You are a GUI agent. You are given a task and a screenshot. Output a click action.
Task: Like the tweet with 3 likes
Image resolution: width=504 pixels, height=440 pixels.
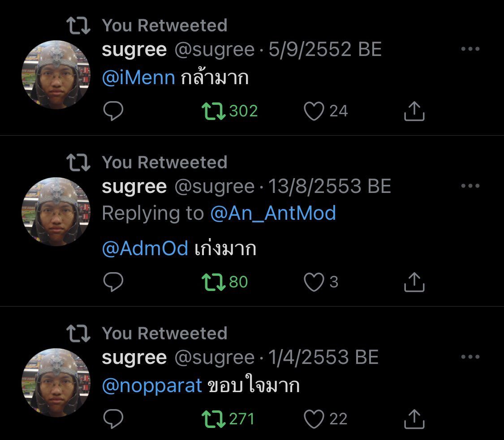point(314,282)
